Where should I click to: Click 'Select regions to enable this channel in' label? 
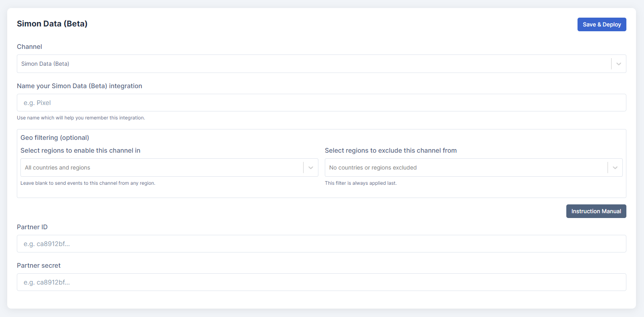(x=80, y=151)
